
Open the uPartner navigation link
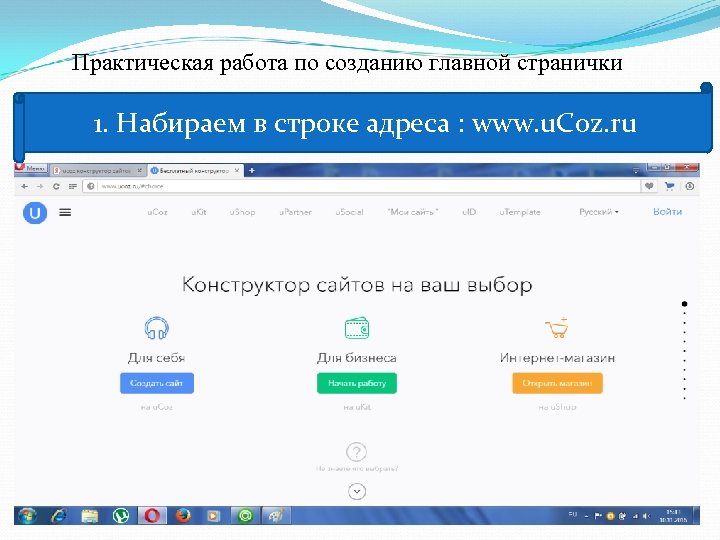tap(295, 212)
